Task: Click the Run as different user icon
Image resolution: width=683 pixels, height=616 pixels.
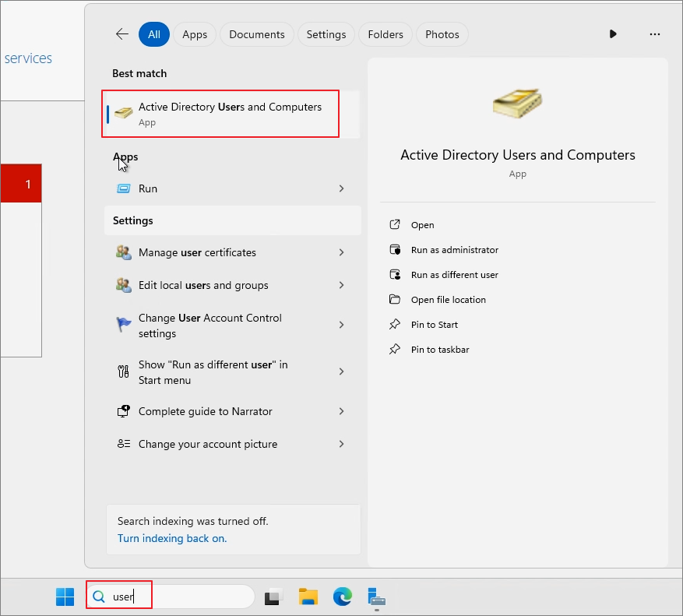Action: [x=395, y=274]
